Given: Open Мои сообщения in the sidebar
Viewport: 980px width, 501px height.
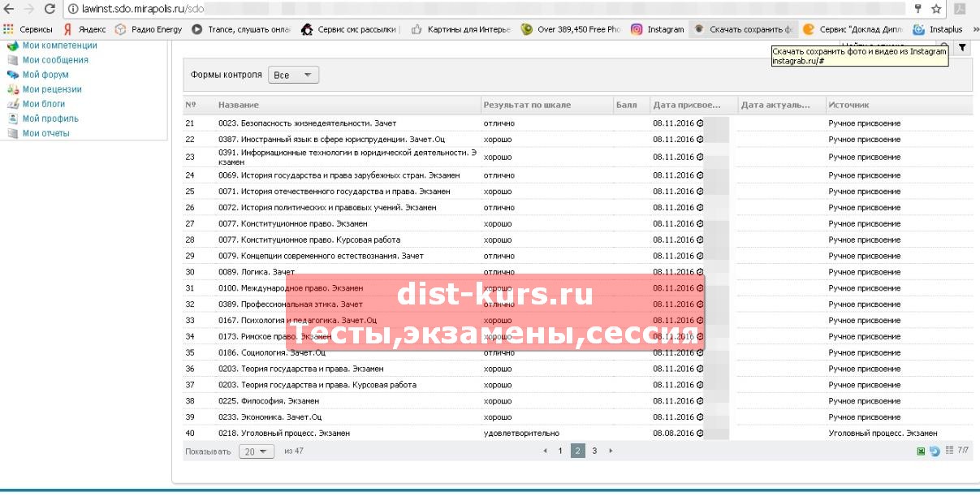Looking at the screenshot, I should pos(54,60).
